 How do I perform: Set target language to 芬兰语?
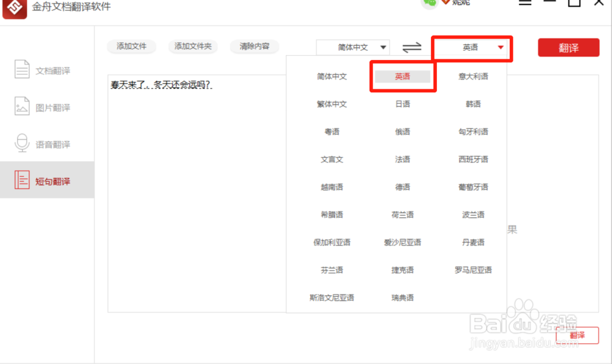(332, 270)
